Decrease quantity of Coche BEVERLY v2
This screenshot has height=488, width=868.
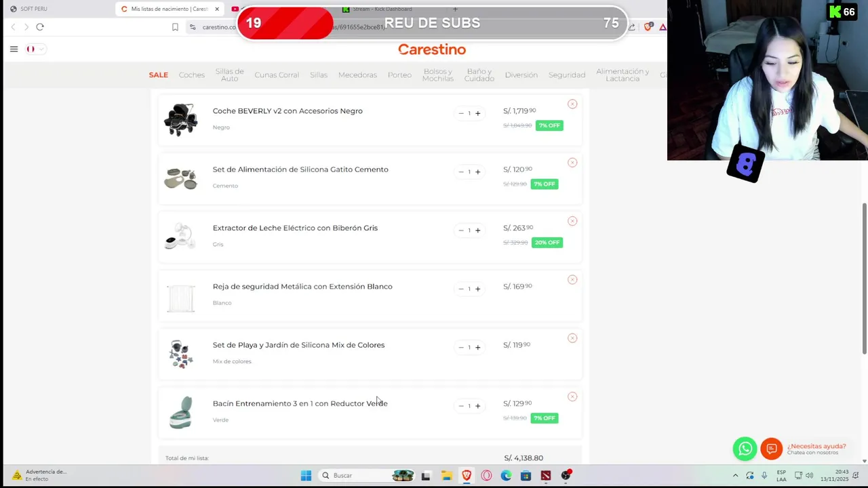point(461,113)
